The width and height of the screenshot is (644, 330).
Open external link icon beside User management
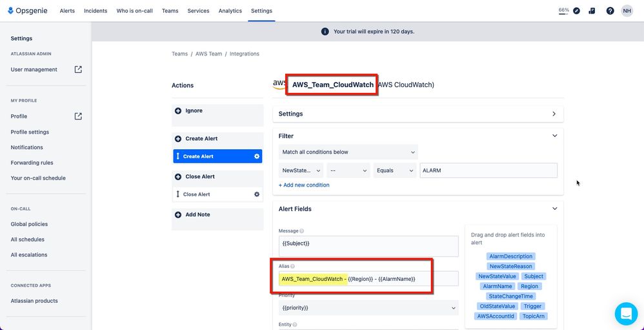coord(78,70)
